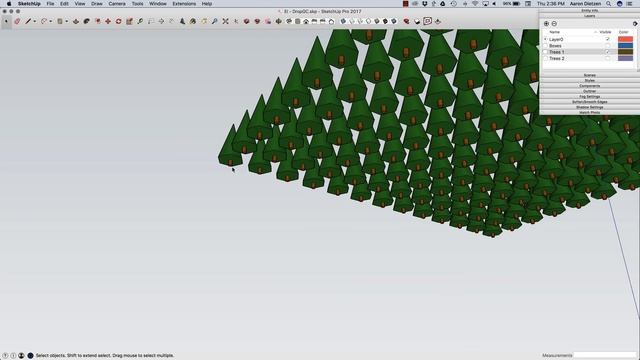Activate the Scale tool
The image size is (640, 360).
(129, 21)
